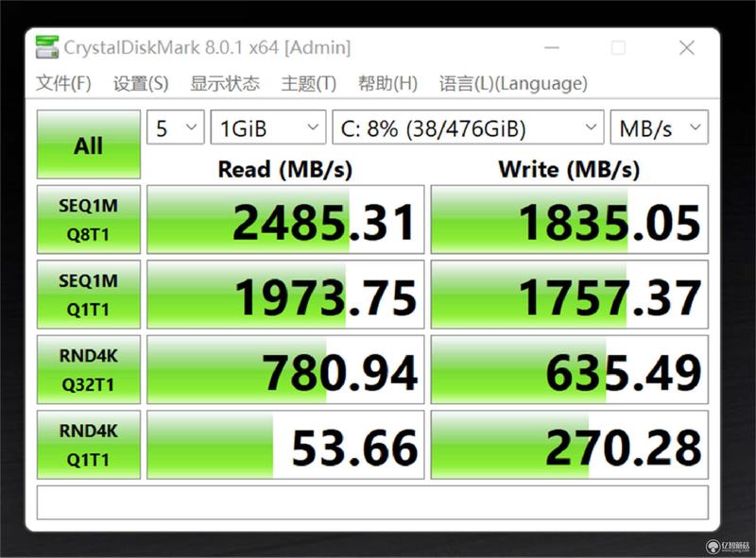Open the 主题(T) menu
The height and width of the screenshot is (558, 756).
(x=309, y=83)
